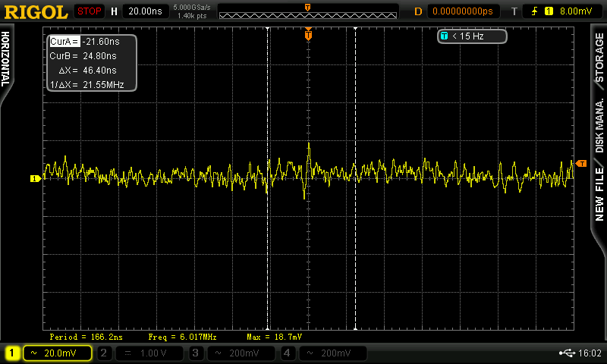Screen dimensions: 607x364
Task: Click the rising edge trigger slope icon
Action: coord(535,11)
